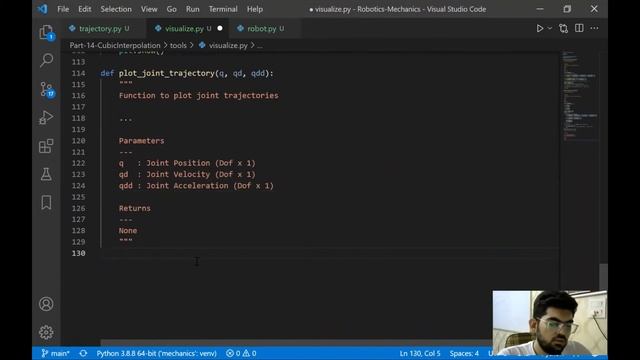Select Python 3.8.8 interpreter in status bar
Viewport: 640px width, 360px height.
point(156,353)
